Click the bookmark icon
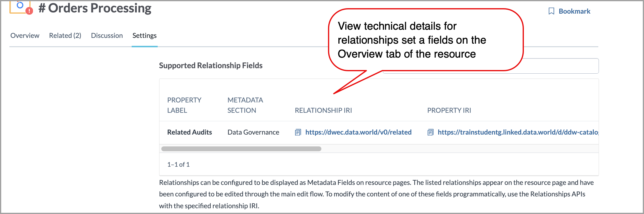Image resolution: width=644 pixels, height=214 pixels. coord(551,11)
